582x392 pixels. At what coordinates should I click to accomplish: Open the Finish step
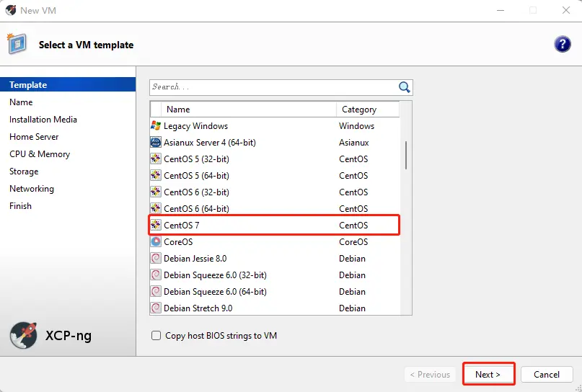[20, 206]
